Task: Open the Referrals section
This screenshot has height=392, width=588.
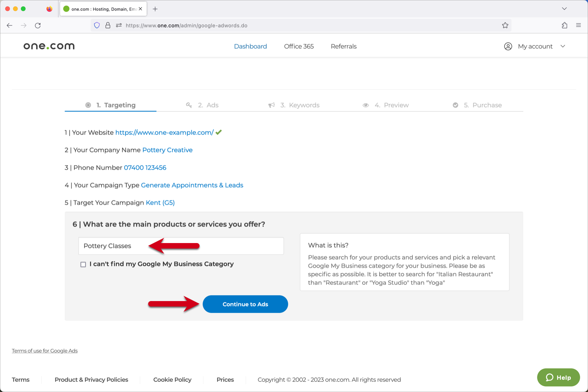Action: (x=343, y=46)
